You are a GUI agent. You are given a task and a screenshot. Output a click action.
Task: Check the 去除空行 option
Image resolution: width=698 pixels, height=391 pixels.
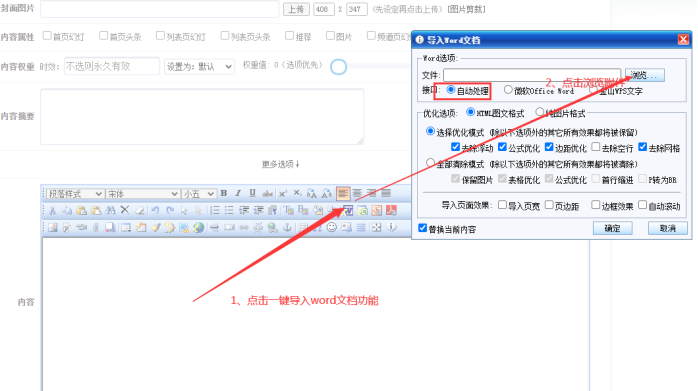tap(596, 147)
